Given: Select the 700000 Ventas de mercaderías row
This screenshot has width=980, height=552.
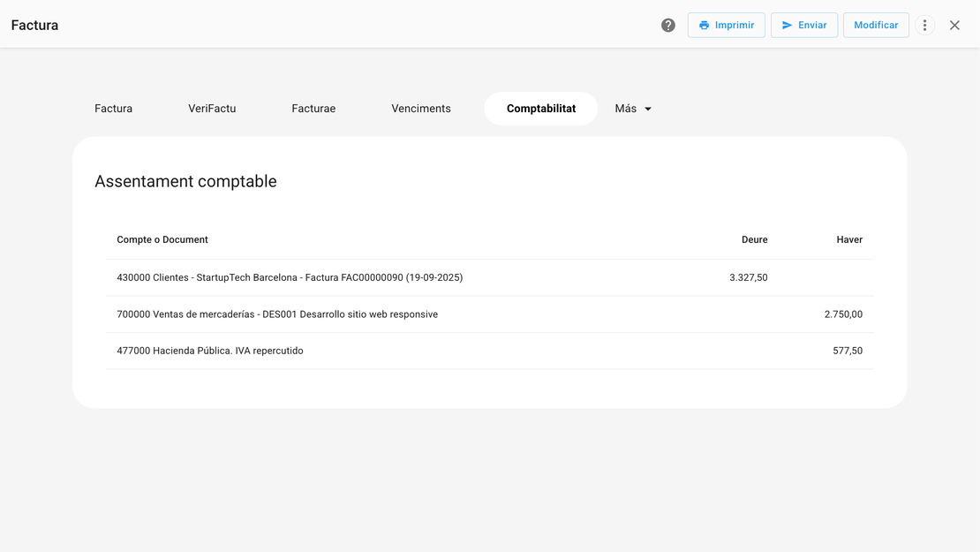Looking at the screenshot, I should (x=277, y=314).
